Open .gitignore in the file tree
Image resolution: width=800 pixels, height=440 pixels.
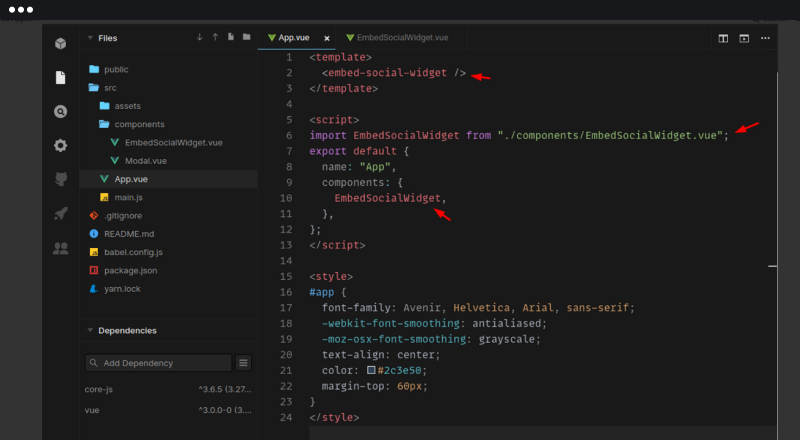(168, 215)
